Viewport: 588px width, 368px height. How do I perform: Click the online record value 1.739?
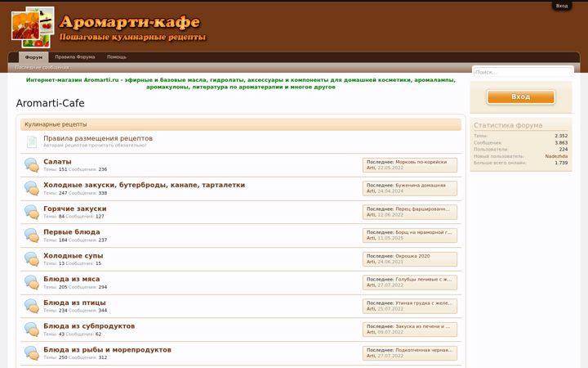561,163
